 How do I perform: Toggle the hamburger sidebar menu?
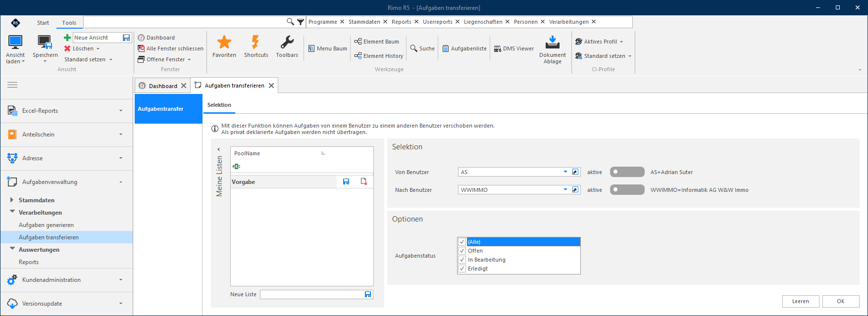[12, 85]
